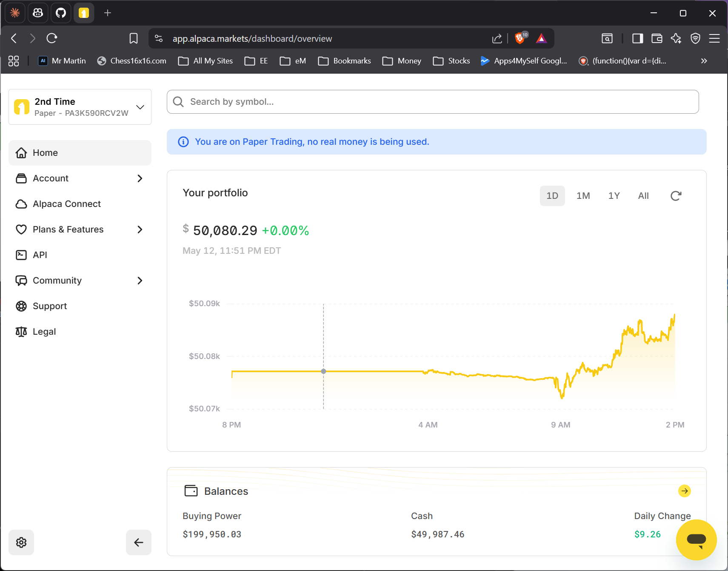Screen dimensions: 728x571
Task: Expand the eM bookmark folder
Action: click(x=293, y=61)
